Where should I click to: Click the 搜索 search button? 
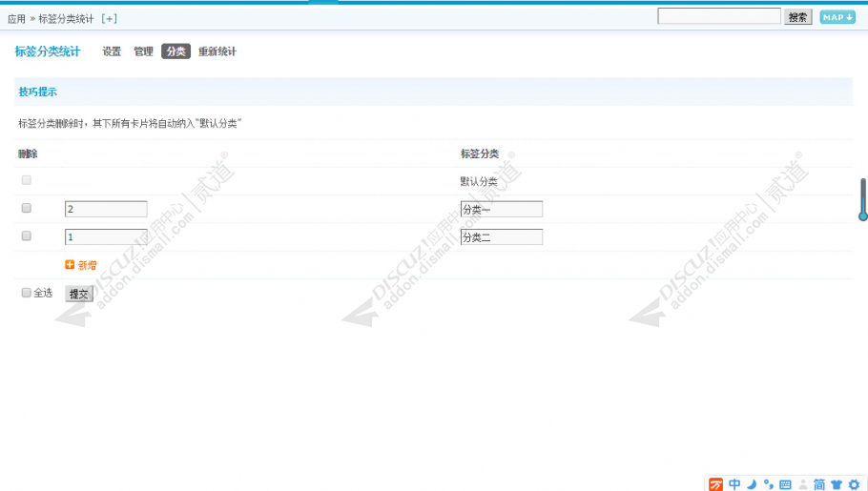[x=797, y=17]
